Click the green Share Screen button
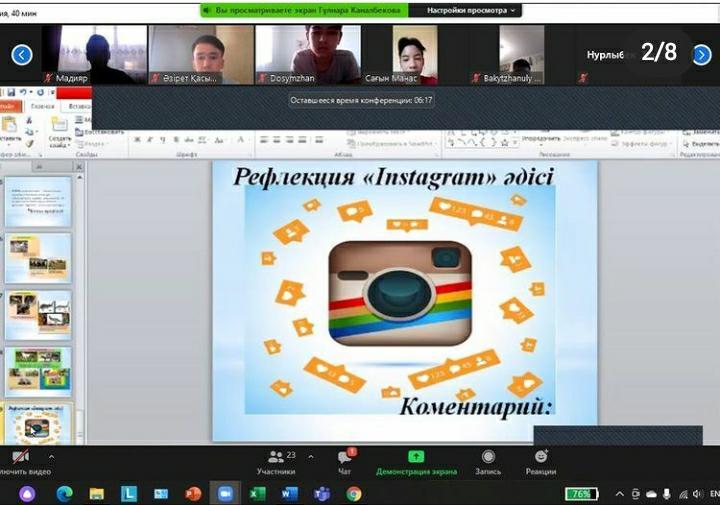Screen dimensions: 720x505 [416, 461]
